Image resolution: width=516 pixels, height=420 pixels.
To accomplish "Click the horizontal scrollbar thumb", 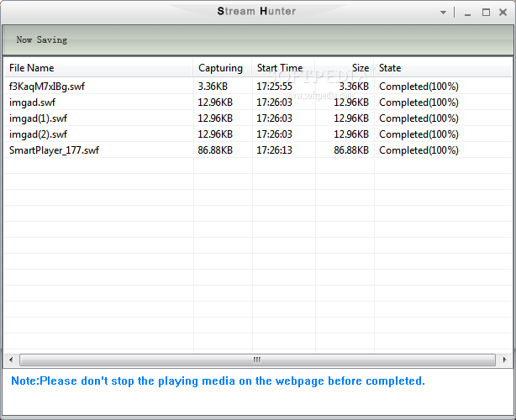I will tap(257, 360).
